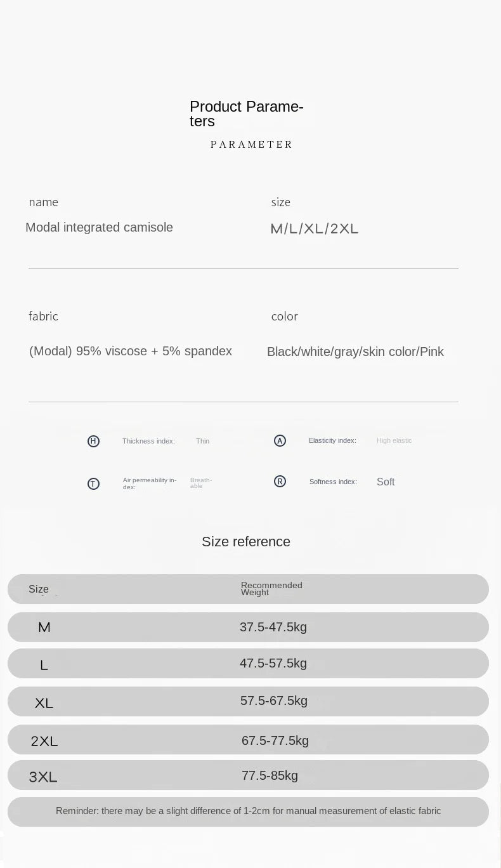Click the 77.5-85kg weight value
This screenshot has height=868, width=501.
270,775
